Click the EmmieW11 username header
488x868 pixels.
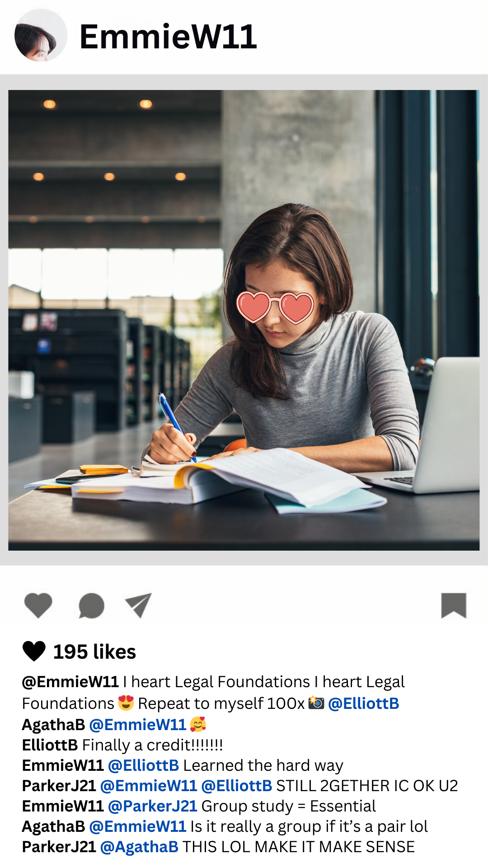pyautogui.click(x=168, y=37)
